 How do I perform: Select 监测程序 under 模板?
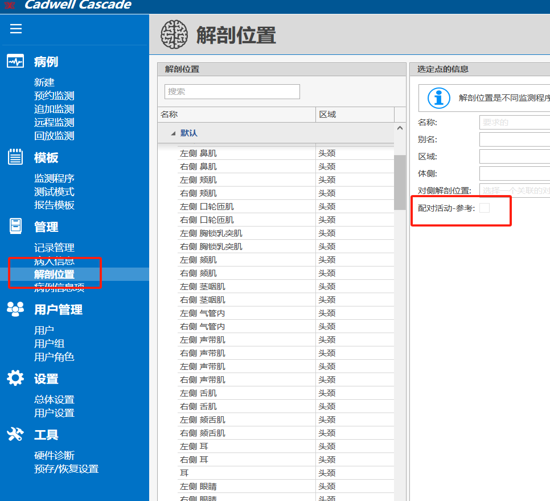(x=54, y=178)
